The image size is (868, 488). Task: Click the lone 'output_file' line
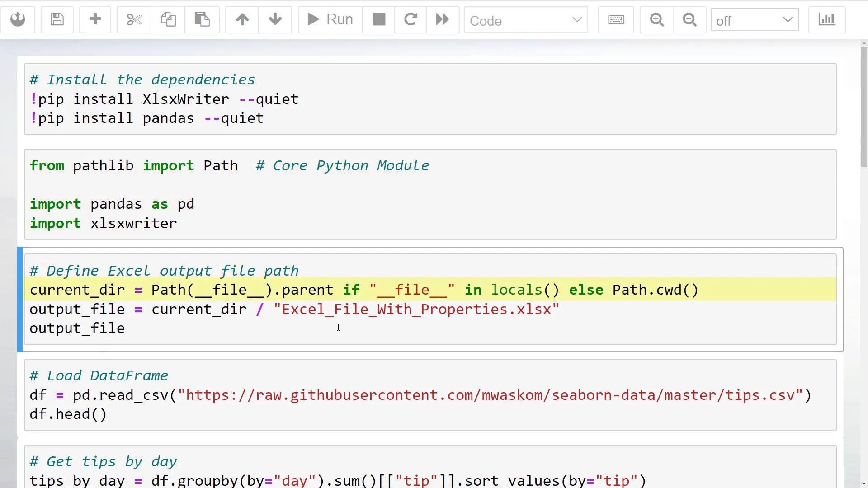coord(77,328)
